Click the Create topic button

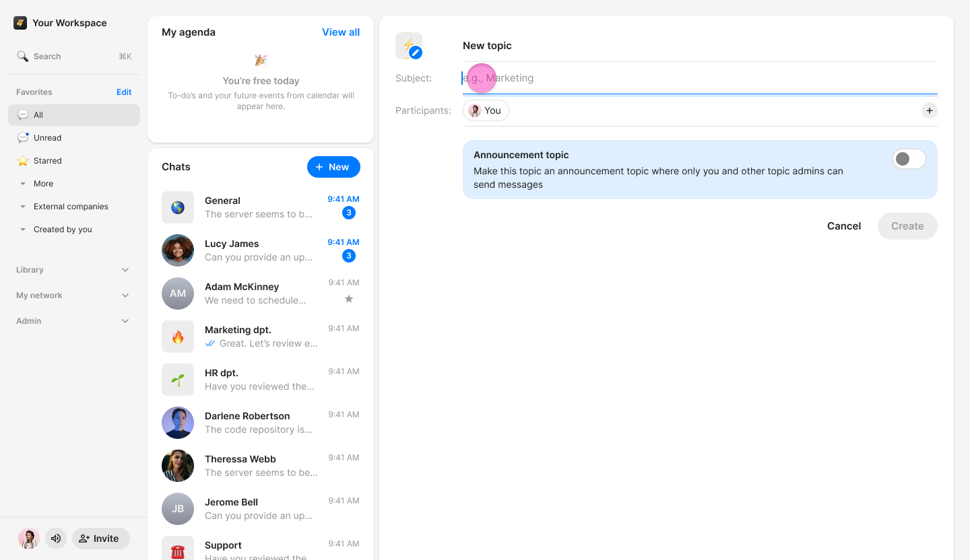click(x=907, y=226)
